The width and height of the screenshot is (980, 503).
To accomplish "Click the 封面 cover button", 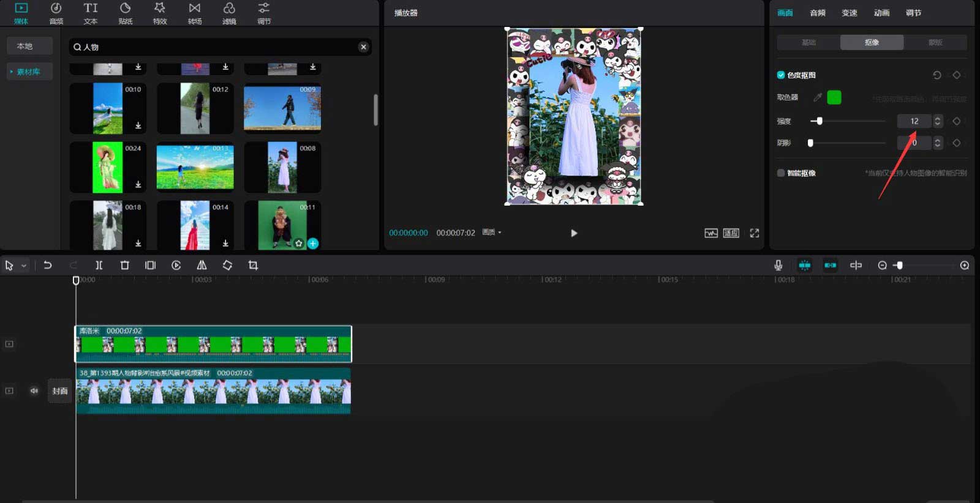I will coord(59,391).
